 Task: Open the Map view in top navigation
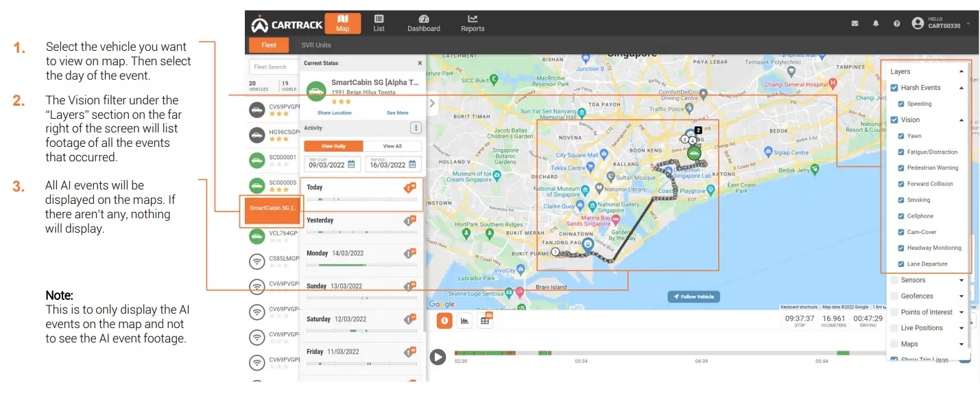pos(342,23)
